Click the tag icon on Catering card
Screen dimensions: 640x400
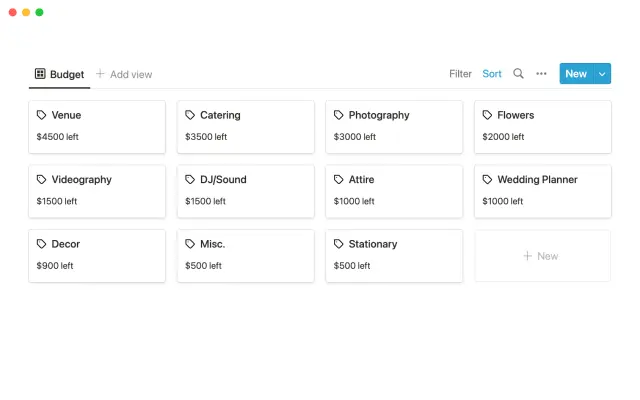tap(190, 115)
